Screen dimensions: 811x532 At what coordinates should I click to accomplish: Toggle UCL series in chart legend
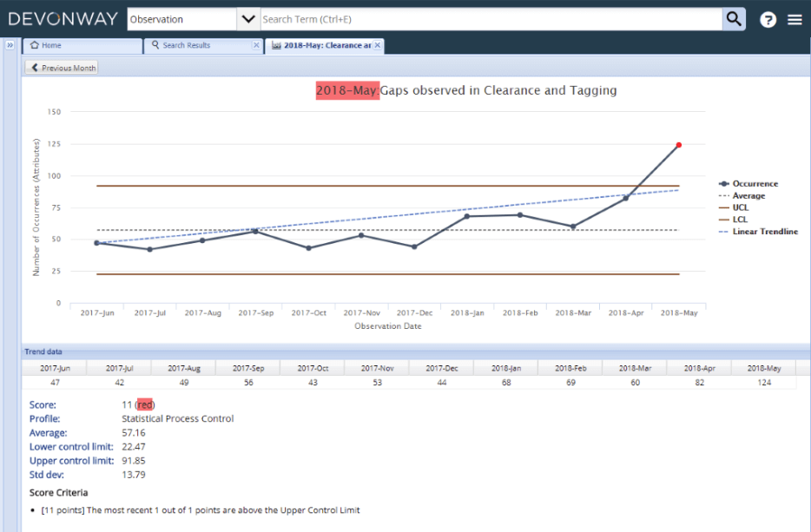pos(734,207)
